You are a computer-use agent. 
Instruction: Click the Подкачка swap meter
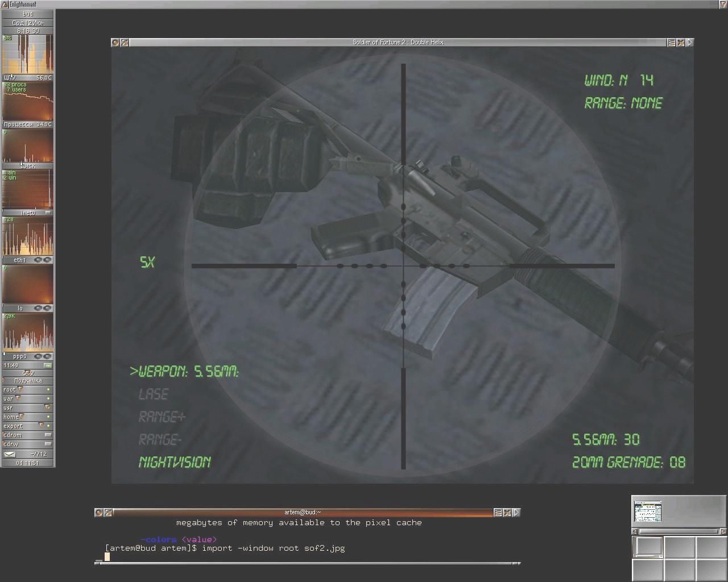[x=27, y=380]
